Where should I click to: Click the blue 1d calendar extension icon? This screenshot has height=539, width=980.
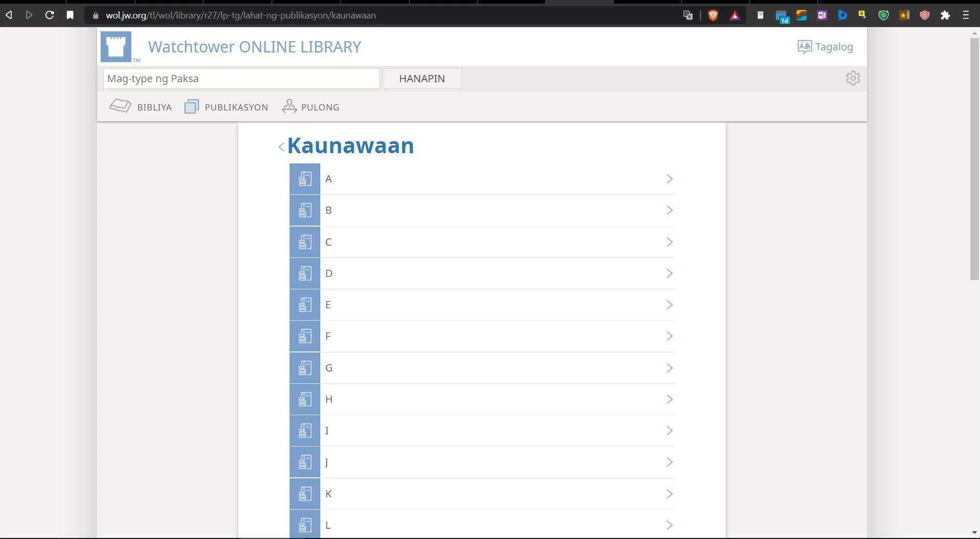click(782, 17)
